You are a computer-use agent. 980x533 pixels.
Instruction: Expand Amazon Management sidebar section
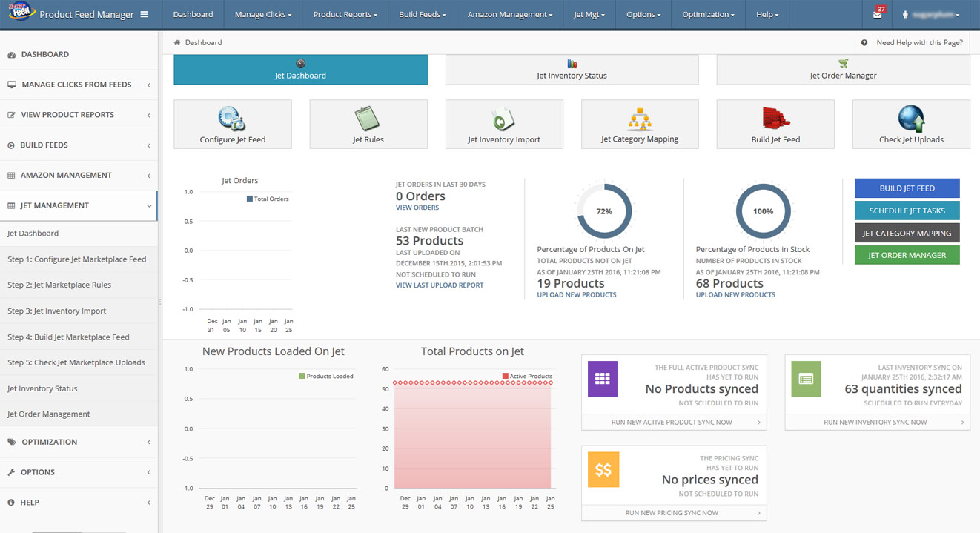click(x=79, y=176)
